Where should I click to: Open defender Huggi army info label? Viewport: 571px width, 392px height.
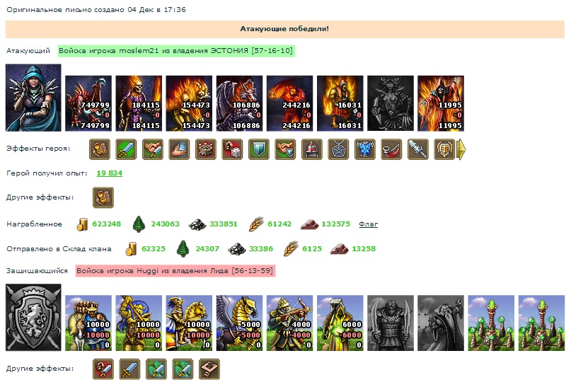175,271
